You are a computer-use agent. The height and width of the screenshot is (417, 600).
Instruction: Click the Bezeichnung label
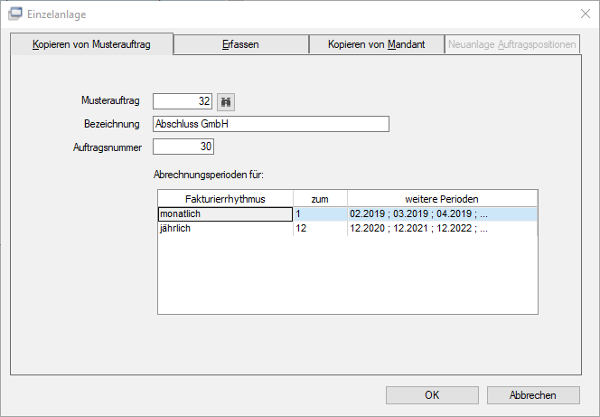[112, 124]
